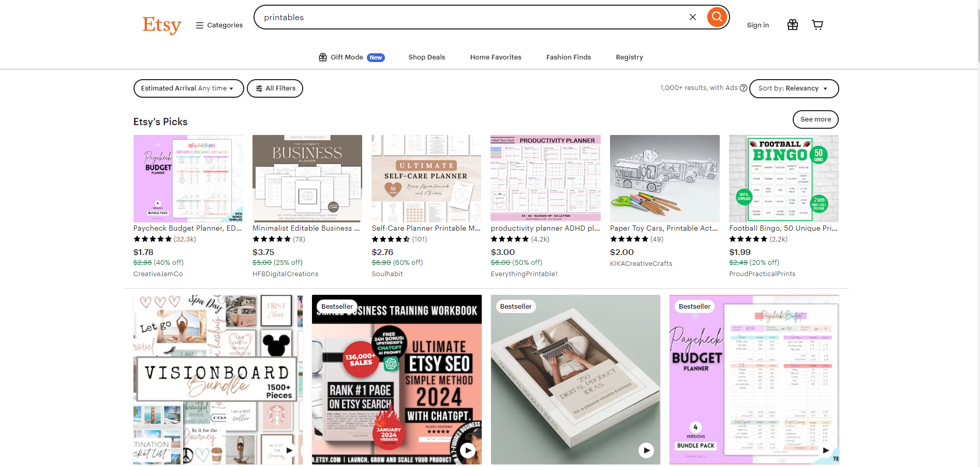Click See more for Etsy's Picks
This screenshot has height=467, width=980.
point(815,119)
